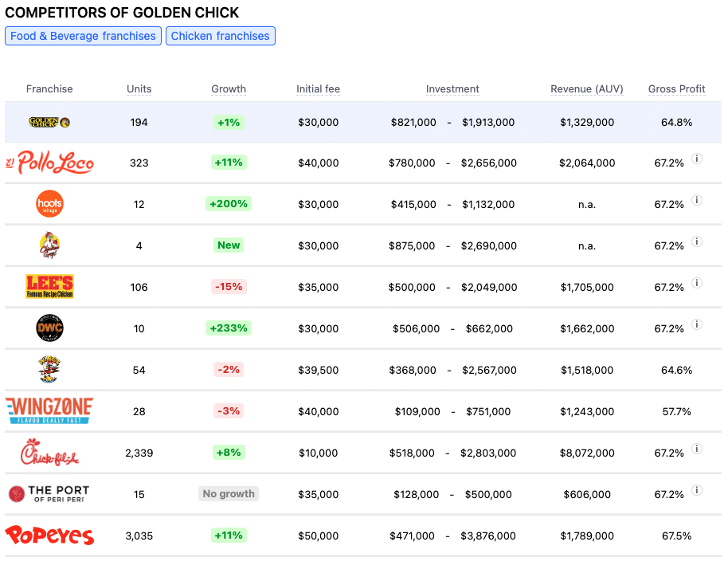Open the Chicken franchises tag
Viewport: 728px width, 569px height.
221,36
